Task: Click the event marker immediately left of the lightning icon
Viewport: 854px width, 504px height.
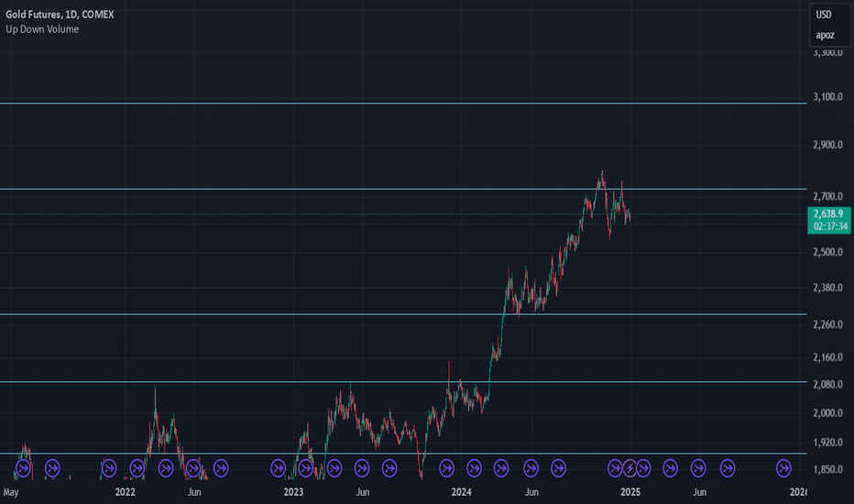Action: point(615,468)
